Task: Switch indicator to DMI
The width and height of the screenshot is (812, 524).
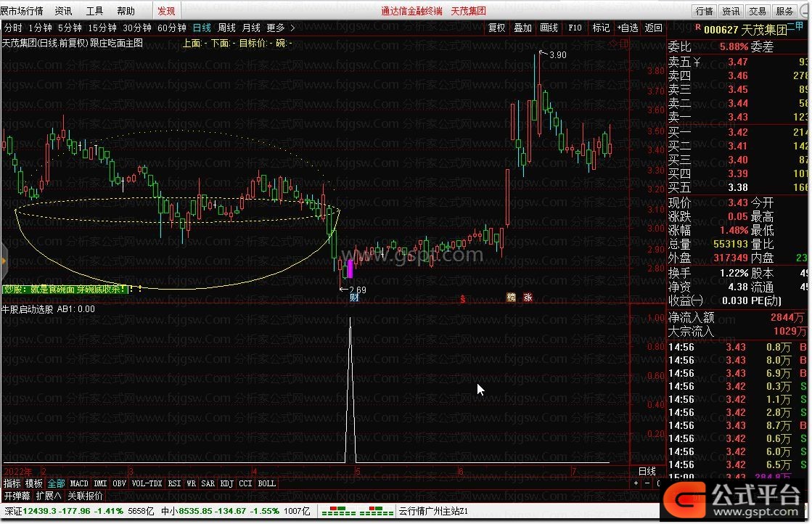Action: click(x=100, y=483)
